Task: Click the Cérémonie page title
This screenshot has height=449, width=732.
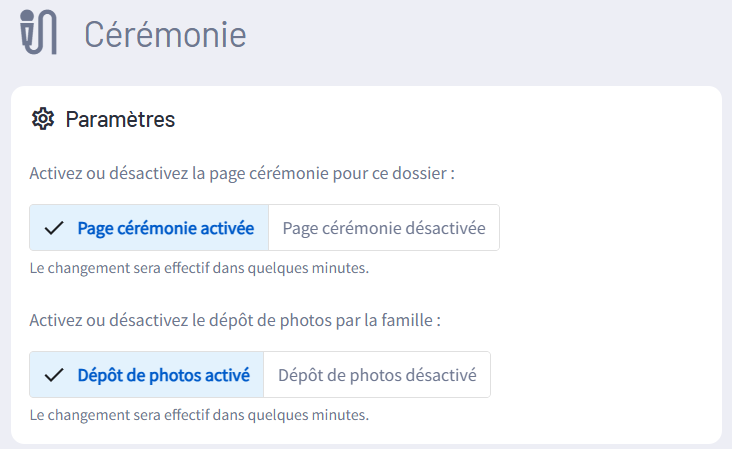Action: [x=165, y=34]
